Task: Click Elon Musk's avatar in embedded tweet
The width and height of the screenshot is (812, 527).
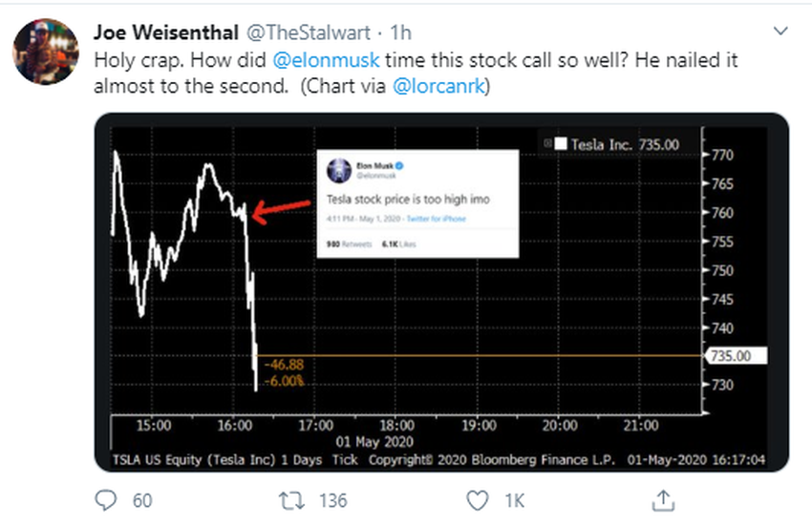Action: [x=336, y=170]
